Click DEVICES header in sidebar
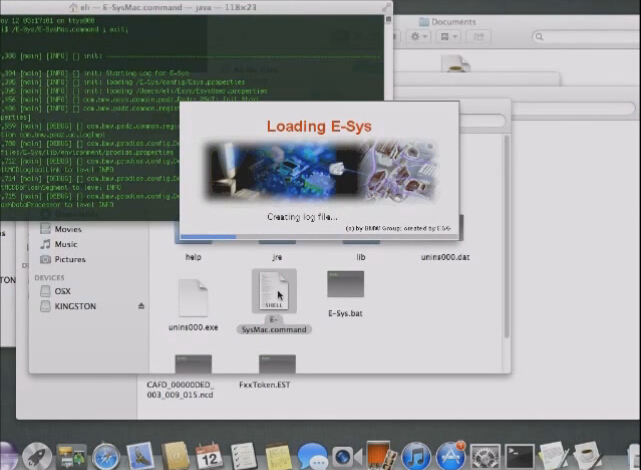 [49, 278]
